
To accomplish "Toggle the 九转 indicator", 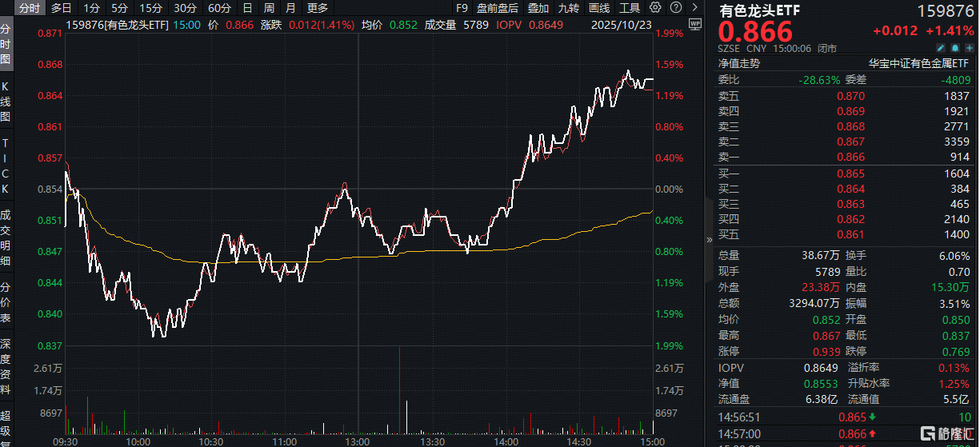I will (x=569, y=8).
